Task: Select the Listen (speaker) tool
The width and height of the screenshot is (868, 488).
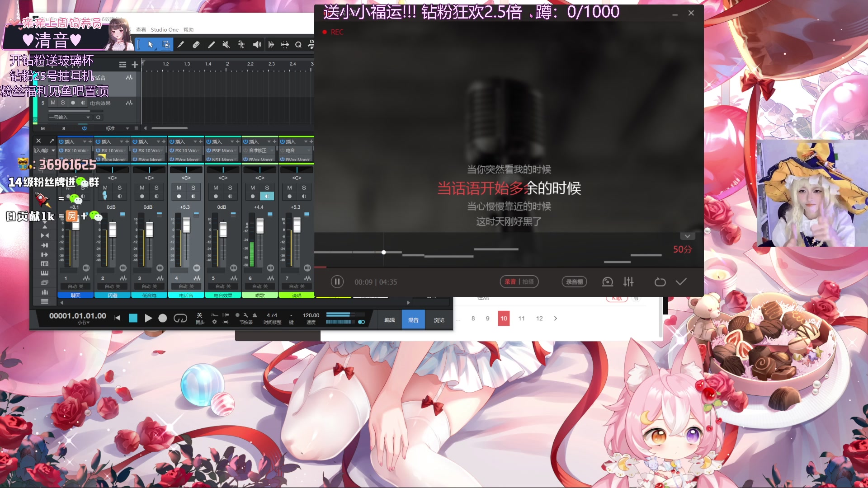Action: (x=257, y=44)
